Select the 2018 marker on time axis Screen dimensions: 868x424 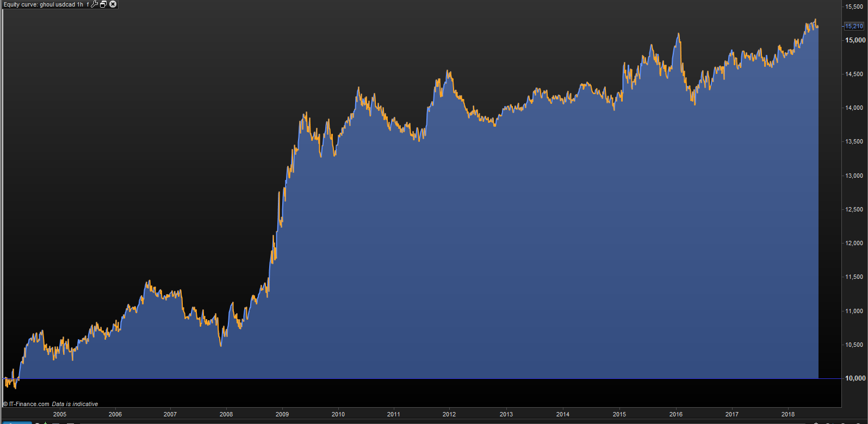(788, 414)
